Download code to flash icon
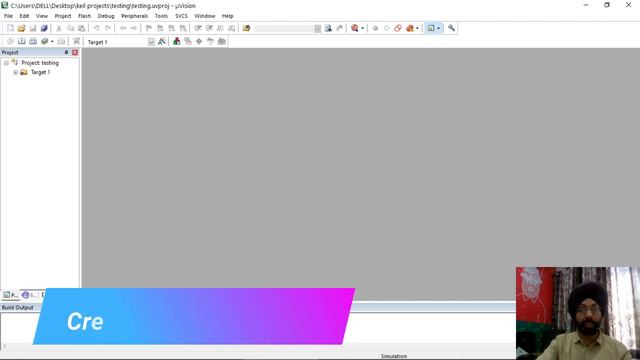 pyautogui.click(x=76, y=41)
